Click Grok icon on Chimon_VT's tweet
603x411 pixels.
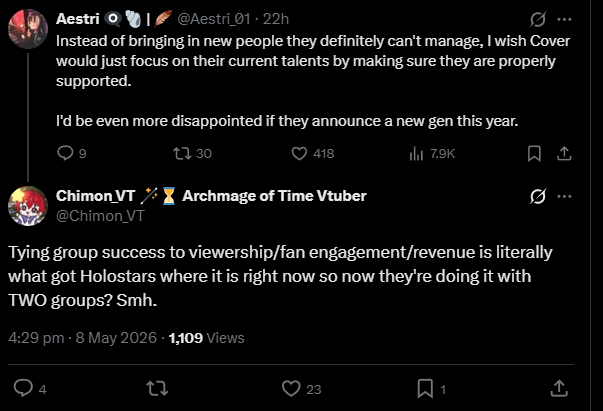point(537,196)
